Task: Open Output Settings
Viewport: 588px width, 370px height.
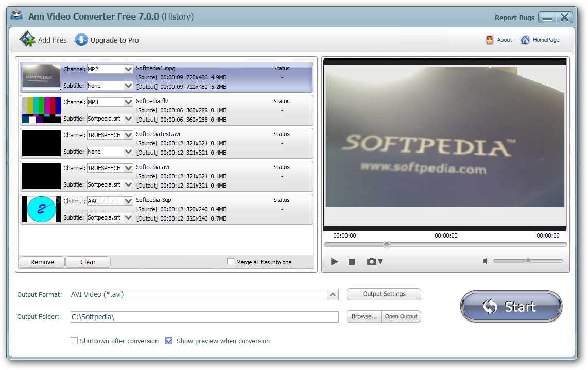Action: click(x=384, y=294)
